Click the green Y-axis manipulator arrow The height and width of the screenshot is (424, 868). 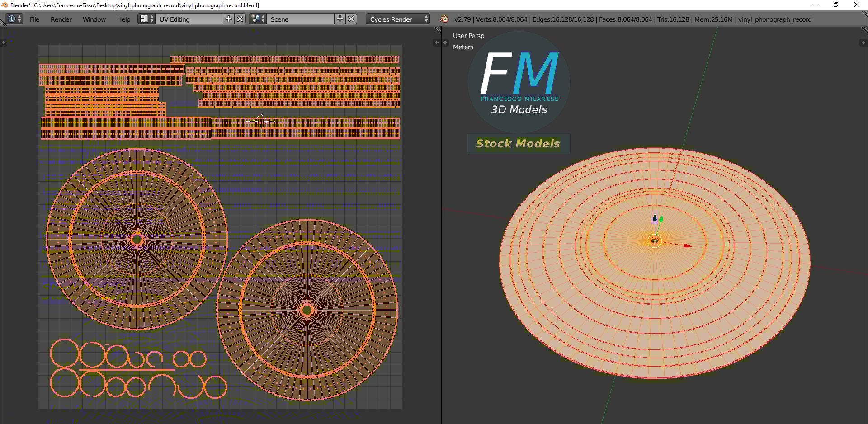[661, 219]
